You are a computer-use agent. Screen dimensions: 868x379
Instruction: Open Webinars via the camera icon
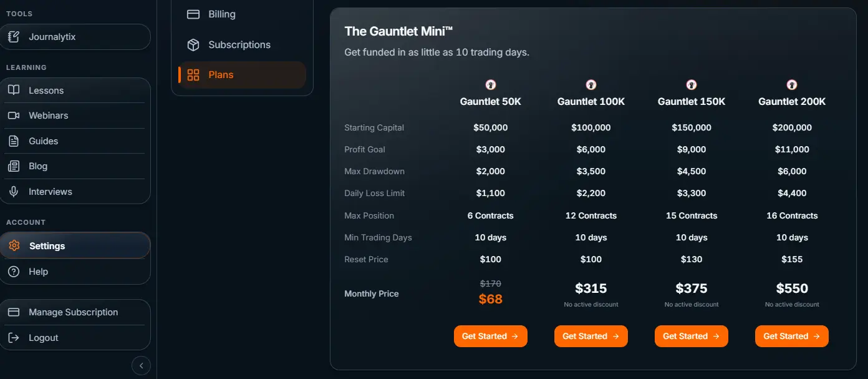(x=14, y=115)
